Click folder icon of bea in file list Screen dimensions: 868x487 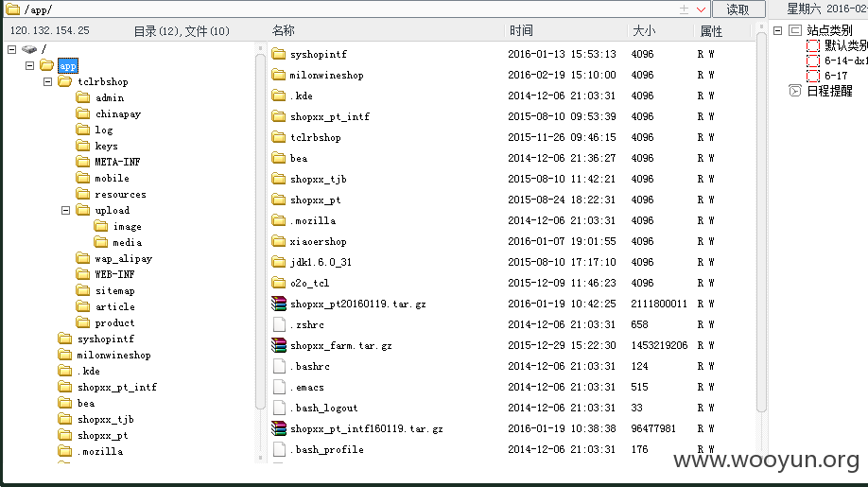click(x=279, y=158)
